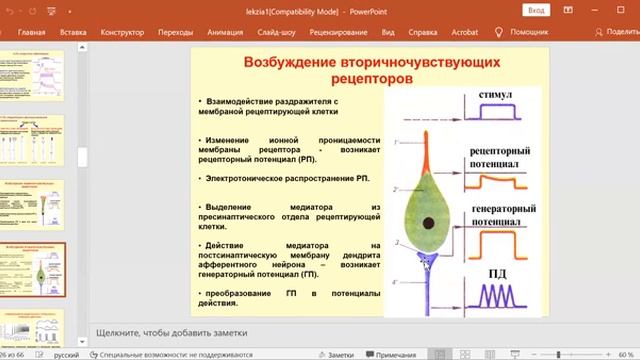Click the zoom slider handle

pos(558,355)
